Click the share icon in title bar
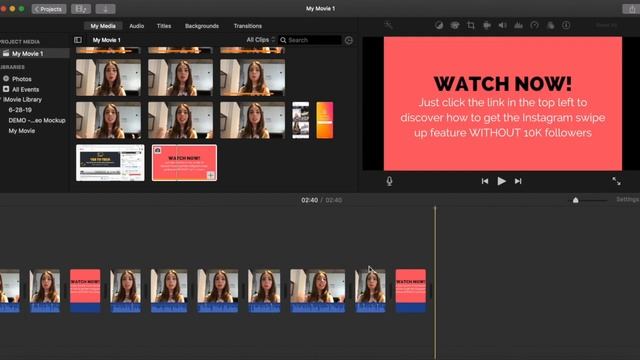Screen dimensions: 640x360 coord(631,9)
